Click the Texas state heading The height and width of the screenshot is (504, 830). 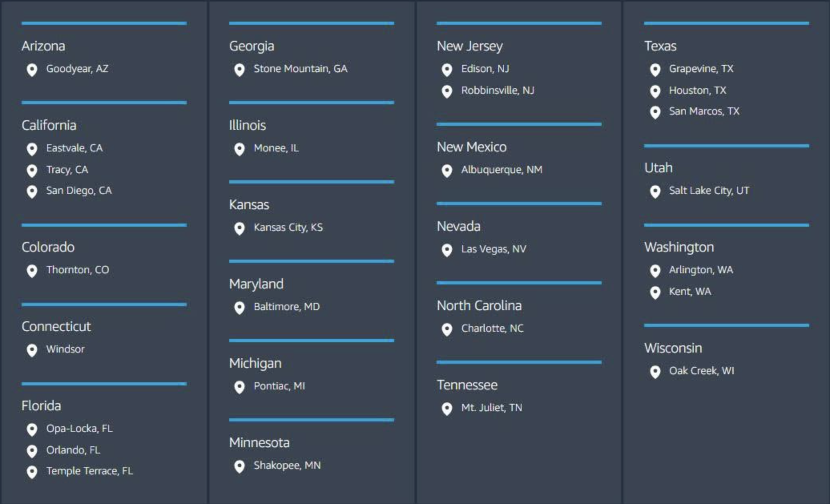[660, 46]
